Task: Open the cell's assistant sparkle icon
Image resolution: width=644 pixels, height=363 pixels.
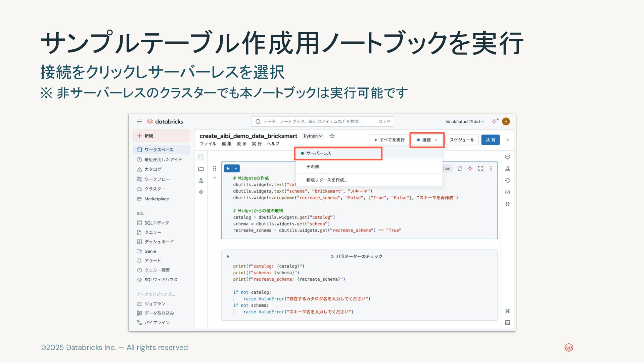Action: (x=470, y=168)
